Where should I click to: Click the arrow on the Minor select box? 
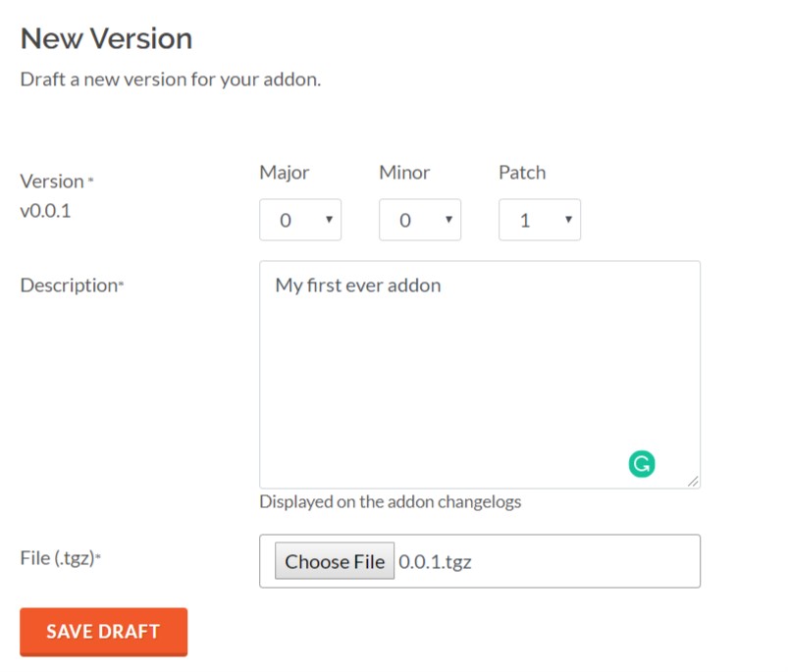448,219
